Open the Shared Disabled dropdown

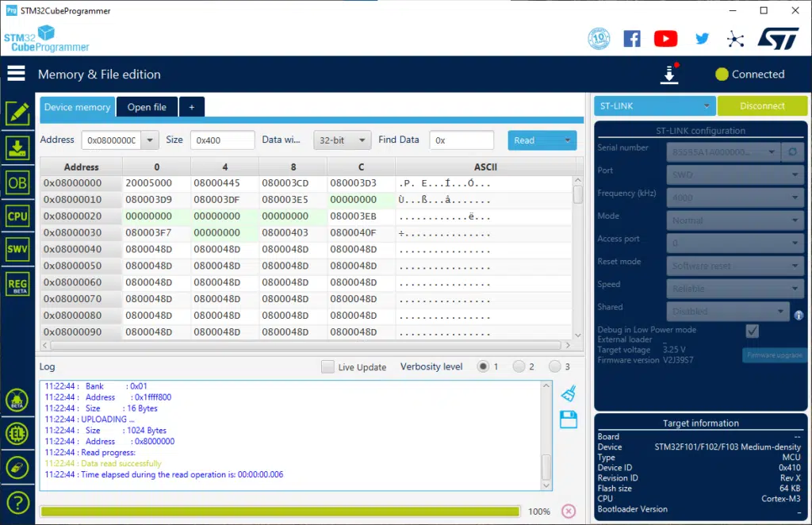pyautogui.click(x=728, y=312)
